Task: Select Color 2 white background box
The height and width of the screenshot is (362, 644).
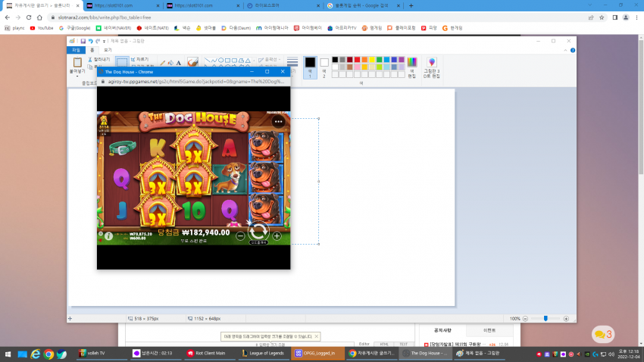Action: point(324,67)
